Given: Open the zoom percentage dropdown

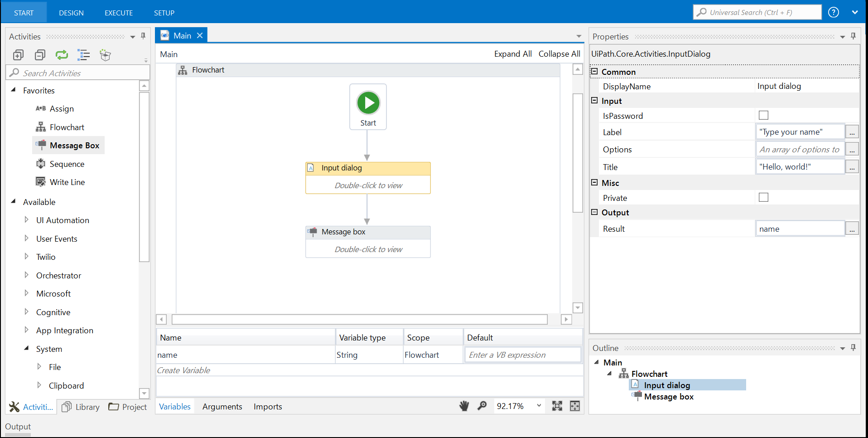Looking at the screenshot, I should pos(539,406).
